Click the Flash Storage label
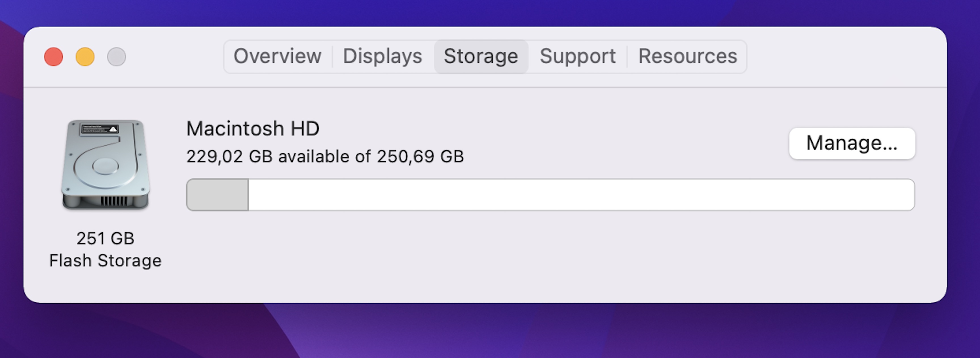The height and width of the screenshot is (358, 980). [x=105, y=261]
